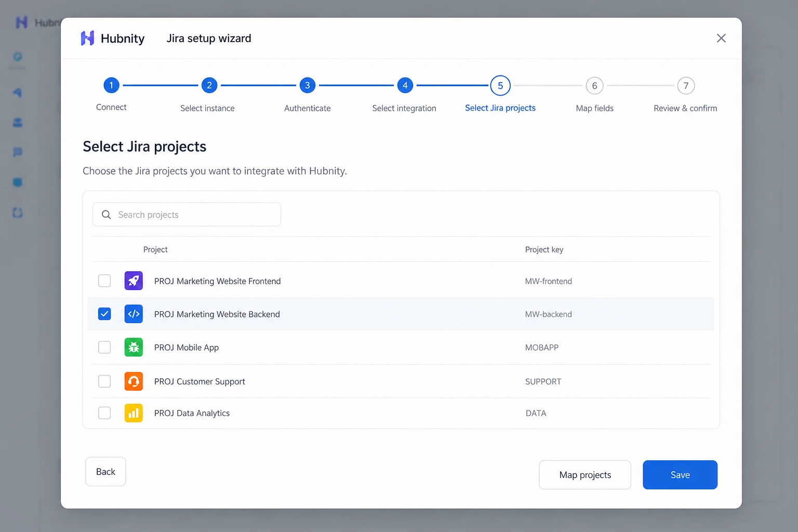Check the PROJ Mobile App checkbox
Image resolution: width=798 pixels, height=532 pixels.
point(104,347)
